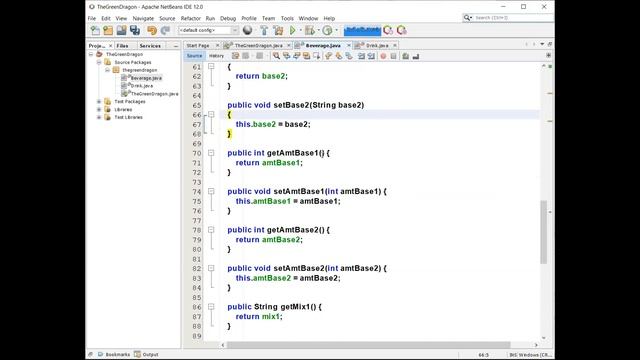Screen dimensions: 640x360
Task: Collapse the Source Packages node
Action: tap(99, 62)
